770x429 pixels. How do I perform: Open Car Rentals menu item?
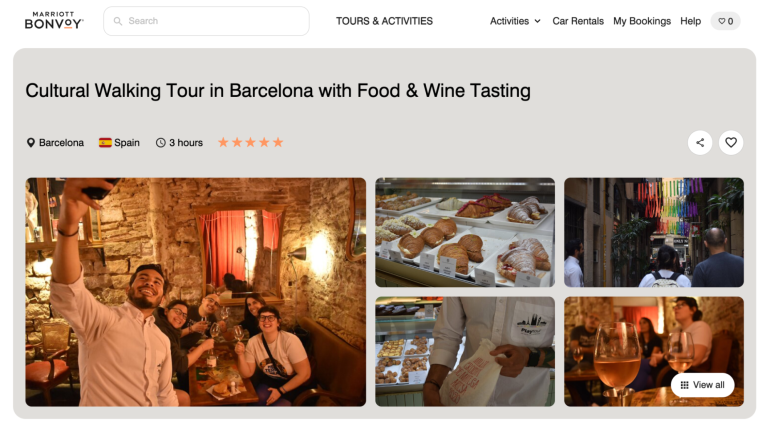pos(578,21)
